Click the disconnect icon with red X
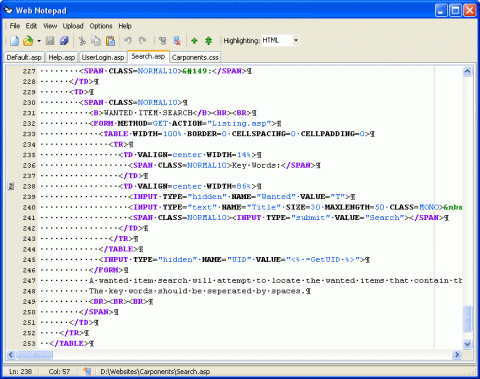Screen dimensions: 480x379 [177, 41]
